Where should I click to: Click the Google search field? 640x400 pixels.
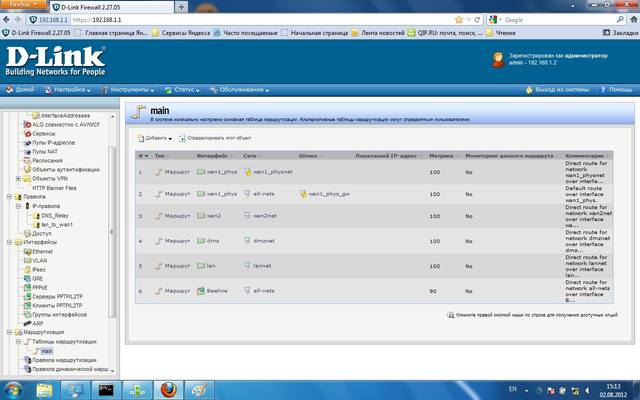tap(559, 20)
